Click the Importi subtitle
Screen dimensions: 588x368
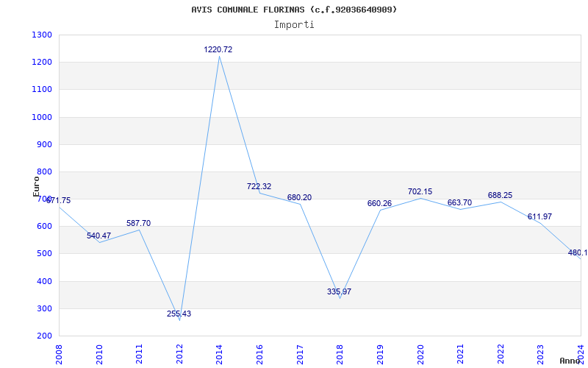pyautogui.click(x=294, y=25)
